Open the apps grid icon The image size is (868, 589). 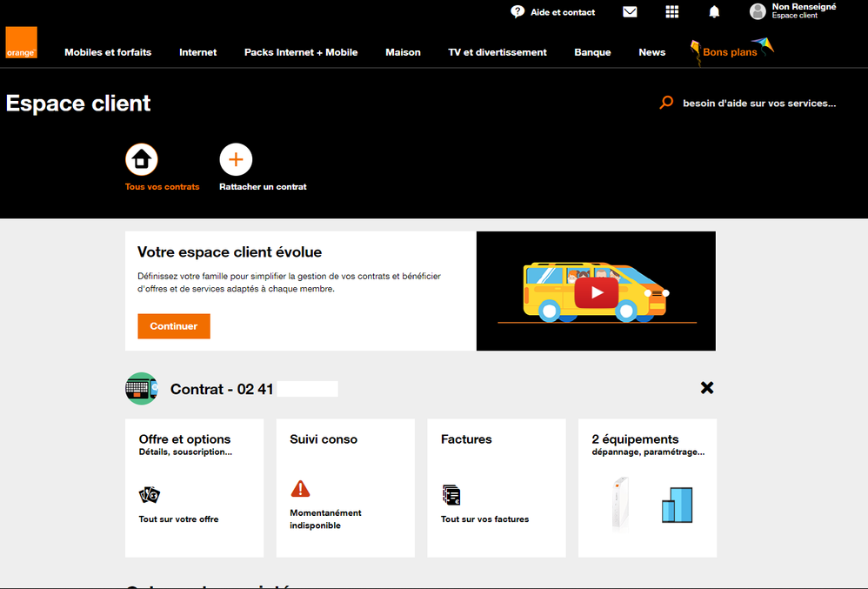point(671,12)
